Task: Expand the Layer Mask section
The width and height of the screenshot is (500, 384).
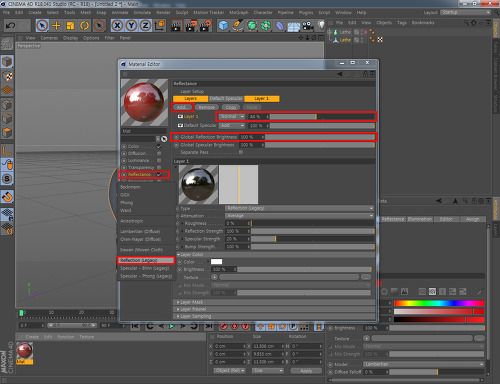Action: coord(191,302)
